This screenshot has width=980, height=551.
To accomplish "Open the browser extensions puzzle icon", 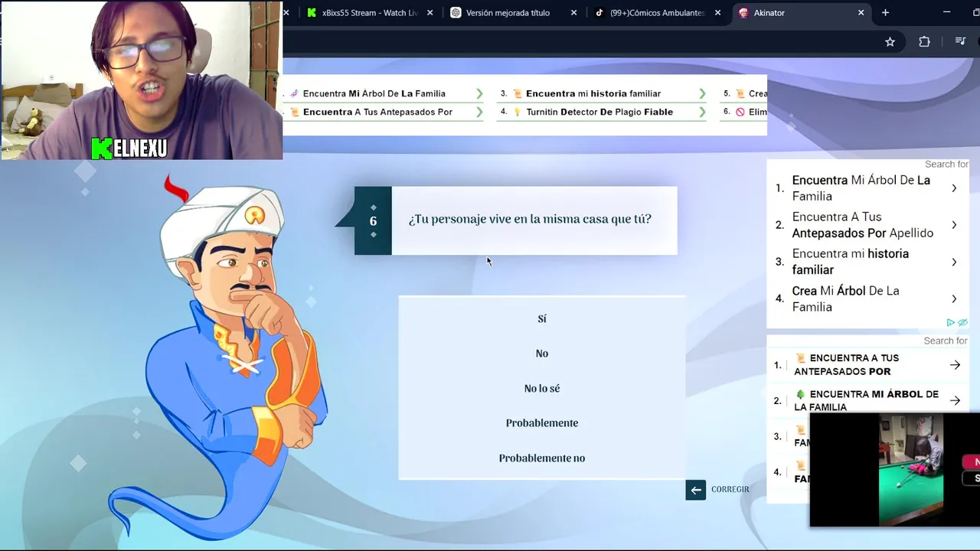I will pos(924,42).
